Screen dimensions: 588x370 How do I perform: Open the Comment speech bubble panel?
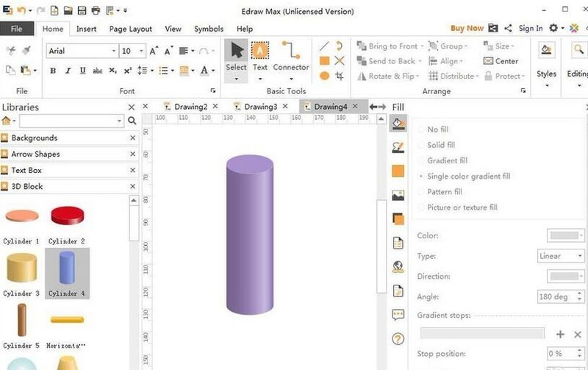coord(398,314)
